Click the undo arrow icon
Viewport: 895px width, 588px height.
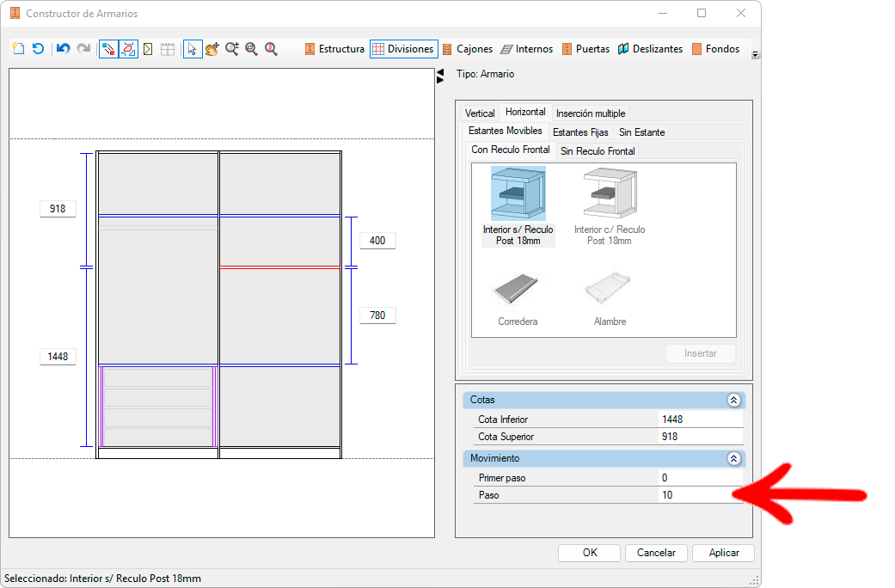click(63, 49)
